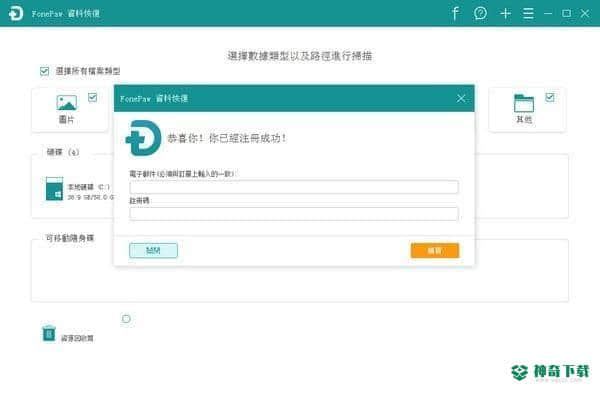Toggle the image type checkbox
The image size is (600, 394).
pos(93,97)
